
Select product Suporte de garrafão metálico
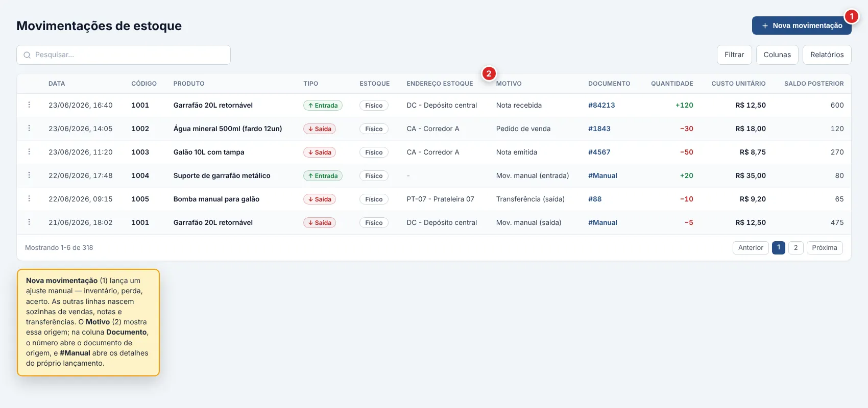[222, 175]
